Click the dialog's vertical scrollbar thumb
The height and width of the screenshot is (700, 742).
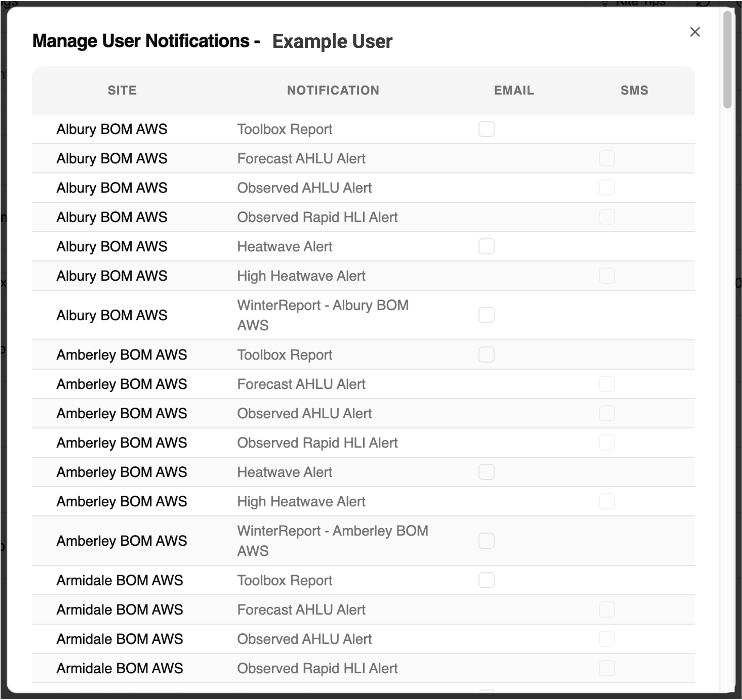point(727,60)
